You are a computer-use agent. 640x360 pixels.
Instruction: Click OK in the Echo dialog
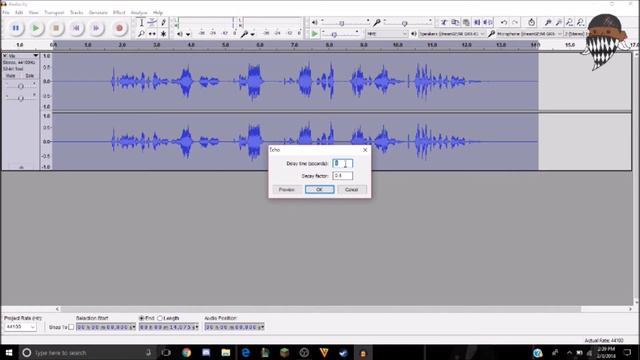point(320,189)
